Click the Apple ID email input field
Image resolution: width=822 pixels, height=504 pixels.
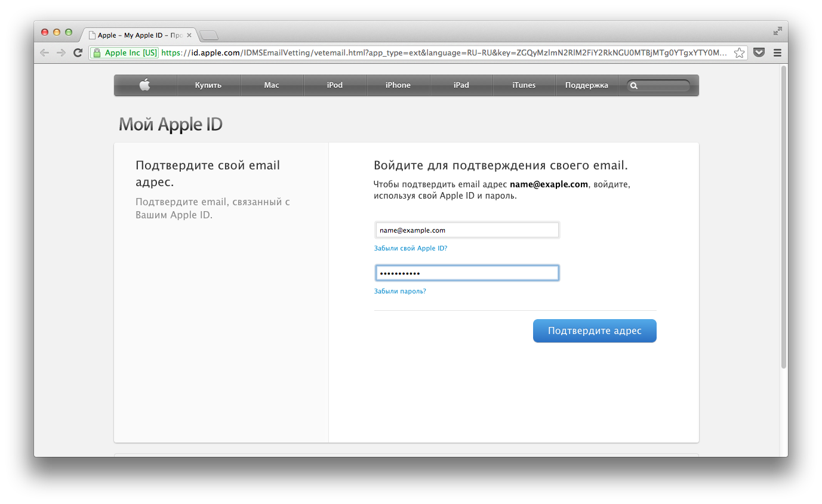pos(467,230)
